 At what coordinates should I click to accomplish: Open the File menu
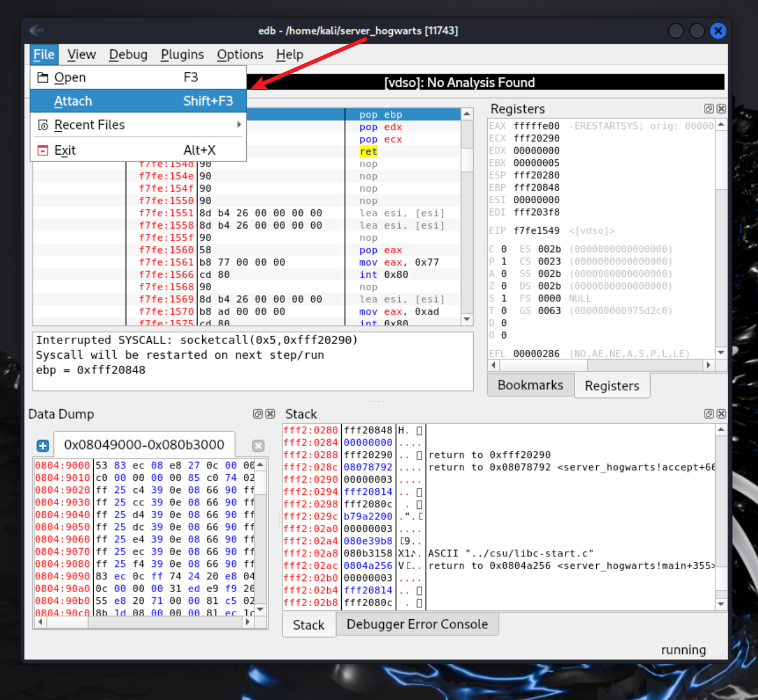44,55
